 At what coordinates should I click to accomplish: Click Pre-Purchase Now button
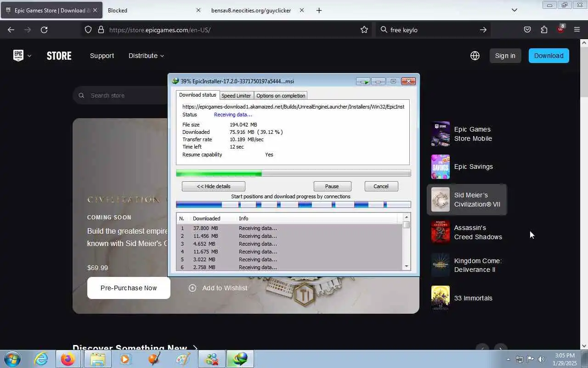tap(129, 288)
